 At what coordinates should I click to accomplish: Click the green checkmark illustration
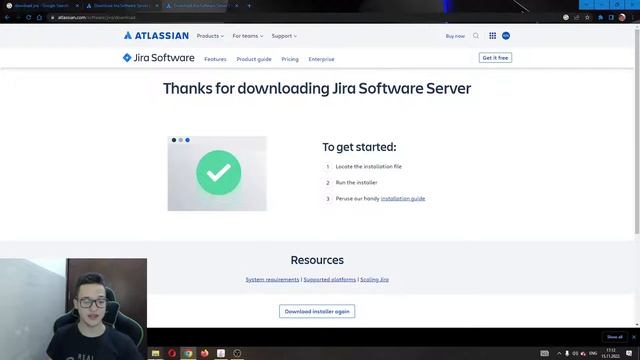pyautogui.click(x=218, y=173)
